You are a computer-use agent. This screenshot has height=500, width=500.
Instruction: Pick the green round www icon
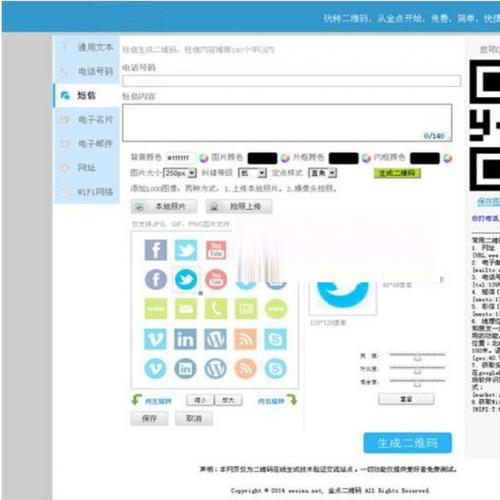276,309
